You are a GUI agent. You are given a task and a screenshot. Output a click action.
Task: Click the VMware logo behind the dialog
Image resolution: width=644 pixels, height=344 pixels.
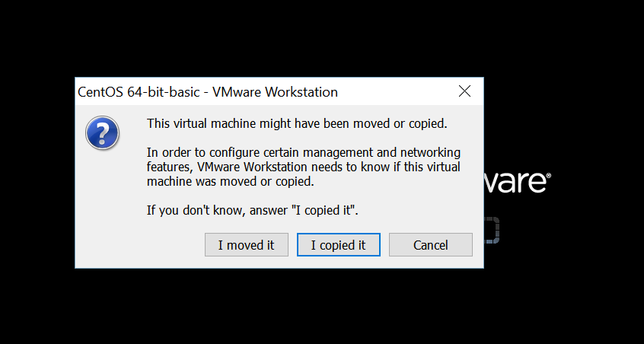[515, 183]
